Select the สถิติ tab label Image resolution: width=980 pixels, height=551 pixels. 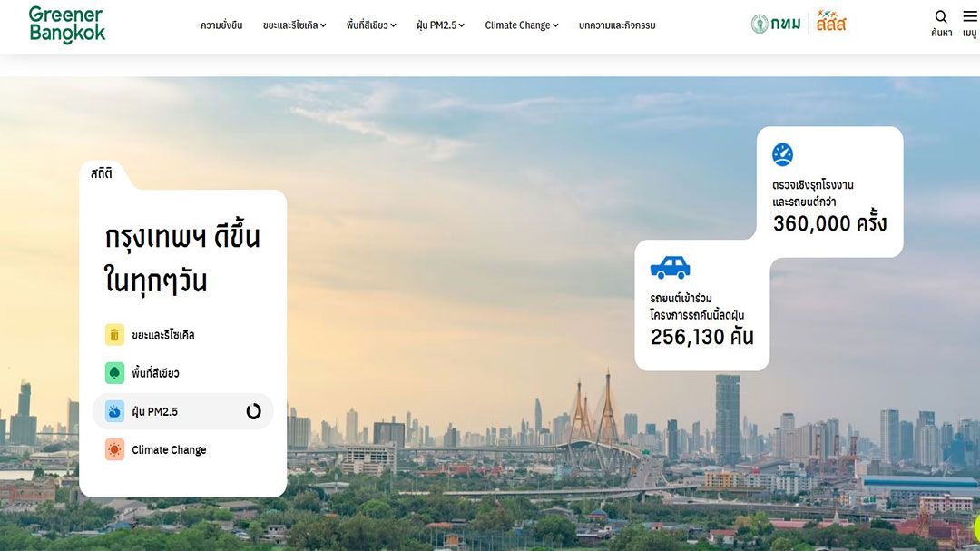102,173
